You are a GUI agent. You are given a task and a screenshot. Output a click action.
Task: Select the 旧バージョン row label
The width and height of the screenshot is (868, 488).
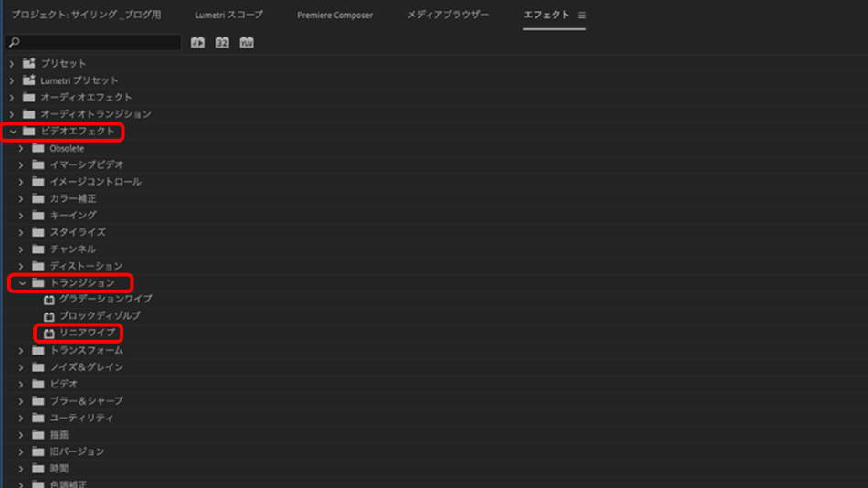[77, 451]
